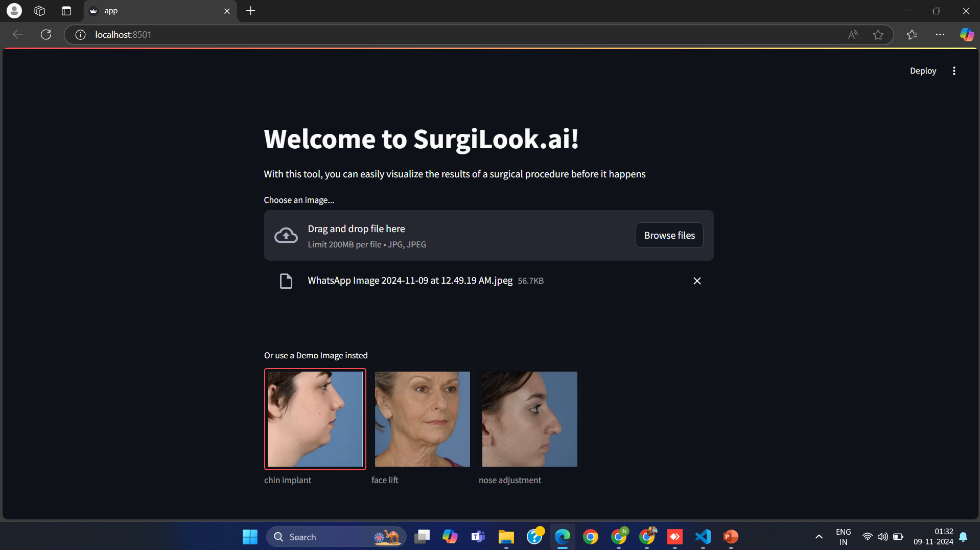The height and width of the screenshot is (550, 980).
Task: Click the Deploy menu item
Action: pos(923,71)
